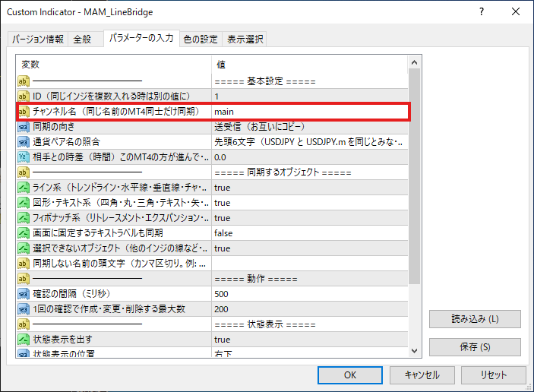Click the string icon beside 同期しない名前の頭文字
This screenshot has height=392, width=534.
tap(24, 264)
